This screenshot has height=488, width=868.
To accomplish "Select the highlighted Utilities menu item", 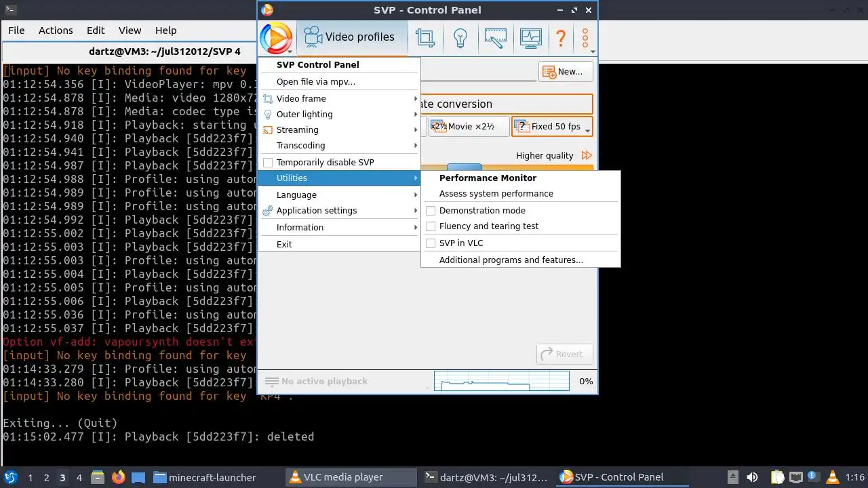I will pos(339,178).
